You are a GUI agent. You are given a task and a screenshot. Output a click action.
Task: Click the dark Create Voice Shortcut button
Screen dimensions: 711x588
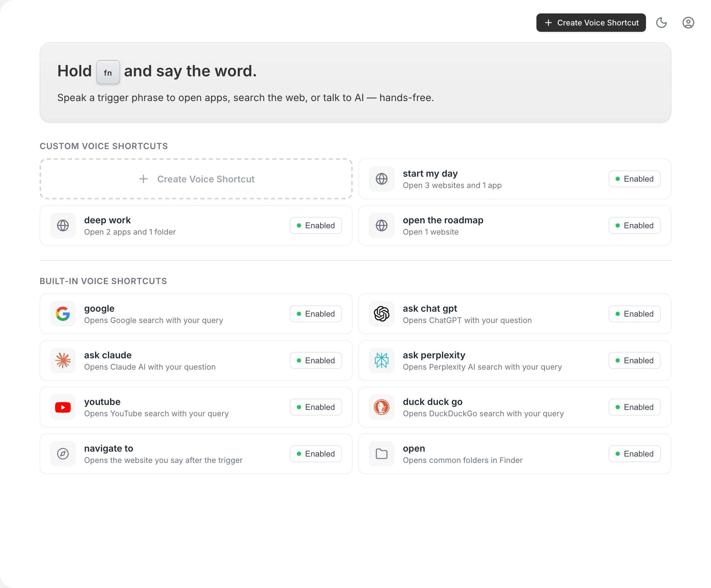(591, 23)
